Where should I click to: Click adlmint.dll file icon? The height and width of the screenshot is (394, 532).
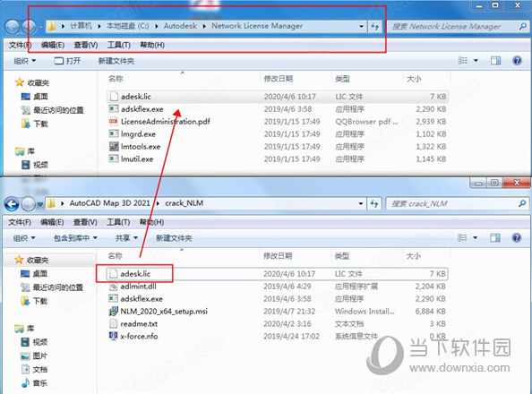[x=113, y=286]
